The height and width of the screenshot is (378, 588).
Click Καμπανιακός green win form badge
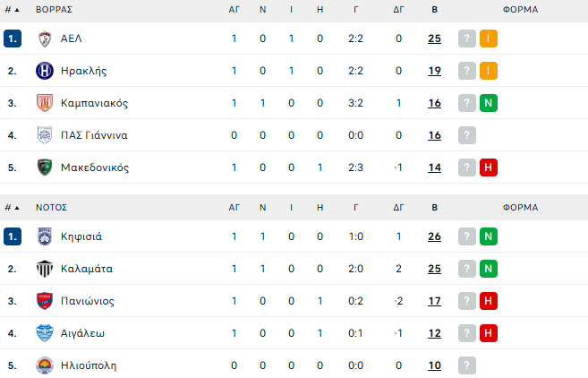click(488, 103)
